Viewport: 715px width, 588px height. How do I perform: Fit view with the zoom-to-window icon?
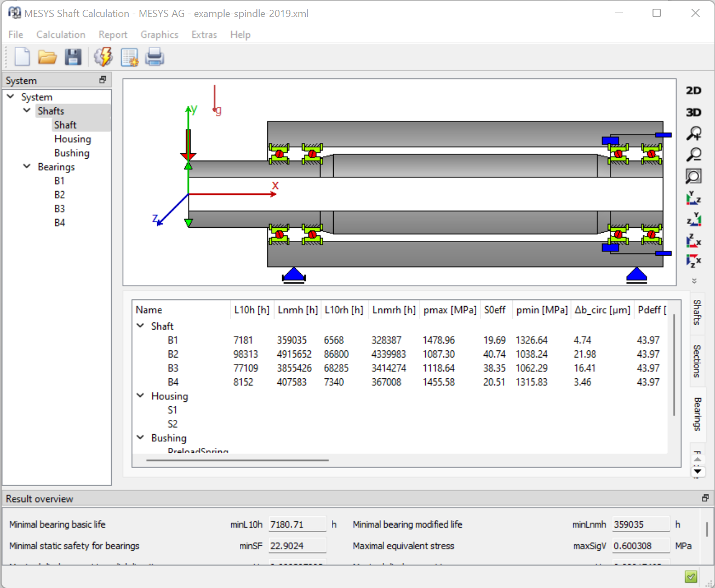click(x=694, y=176)
